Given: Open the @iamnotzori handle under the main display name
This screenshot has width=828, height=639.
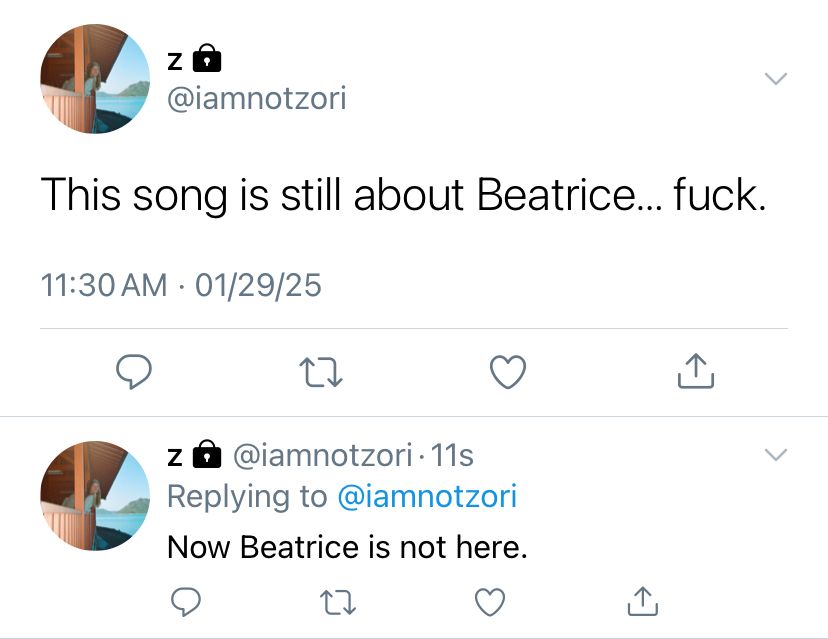Looking at the screenshot, I should click(x=256, y=99).
